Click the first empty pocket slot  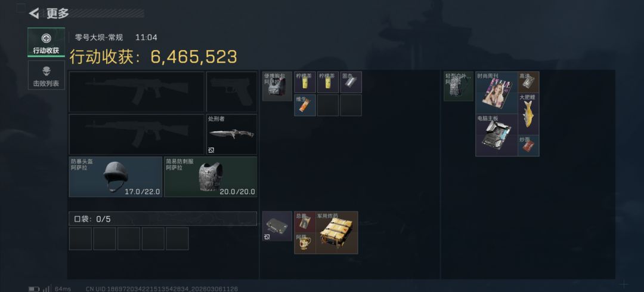(x=80, y=238)
